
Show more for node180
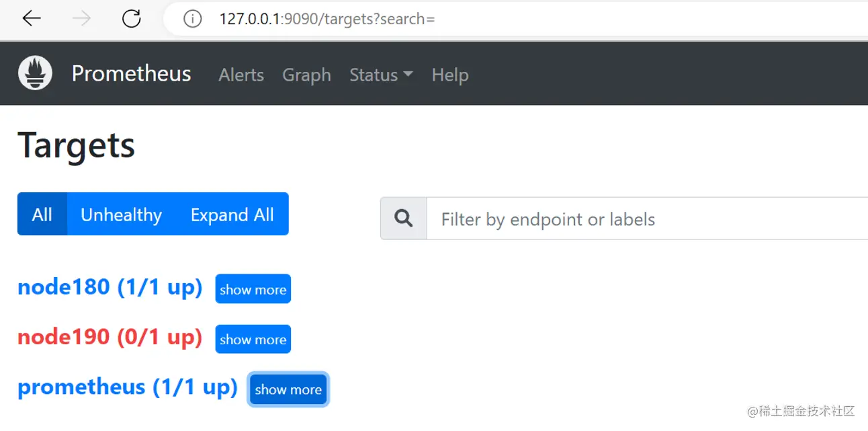click(253, 289)
